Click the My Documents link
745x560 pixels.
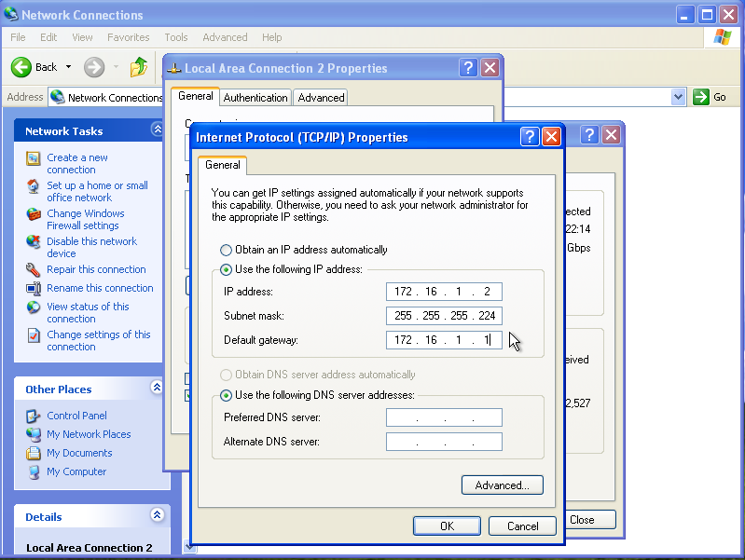coord(79,453)
